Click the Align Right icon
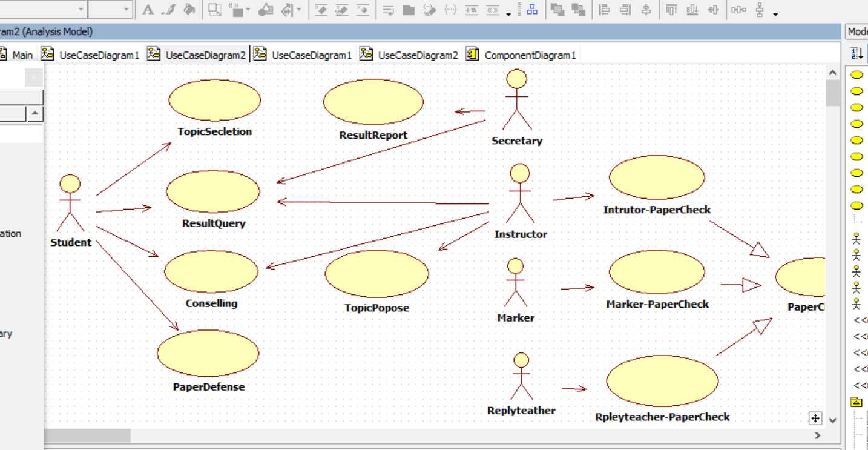The height and width of the screenshot is (450, 868). click(625, 10)
